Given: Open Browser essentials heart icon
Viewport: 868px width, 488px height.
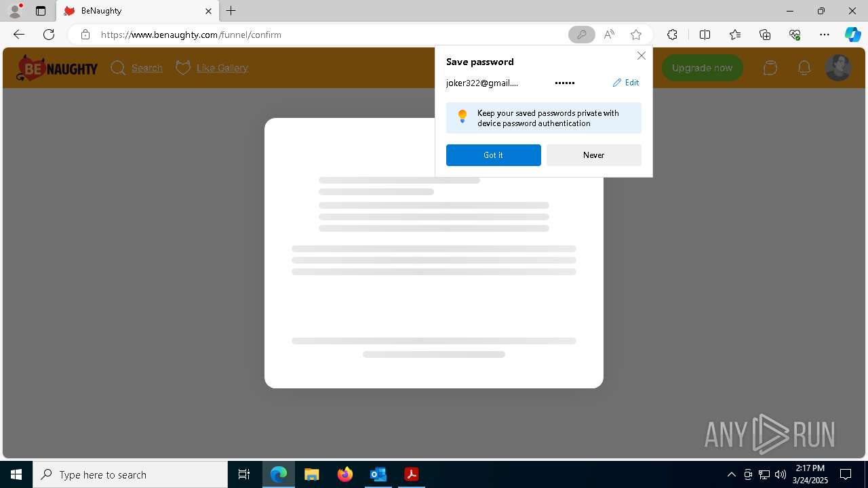Looking at the screenshot, I should click(x=795, y=35).
